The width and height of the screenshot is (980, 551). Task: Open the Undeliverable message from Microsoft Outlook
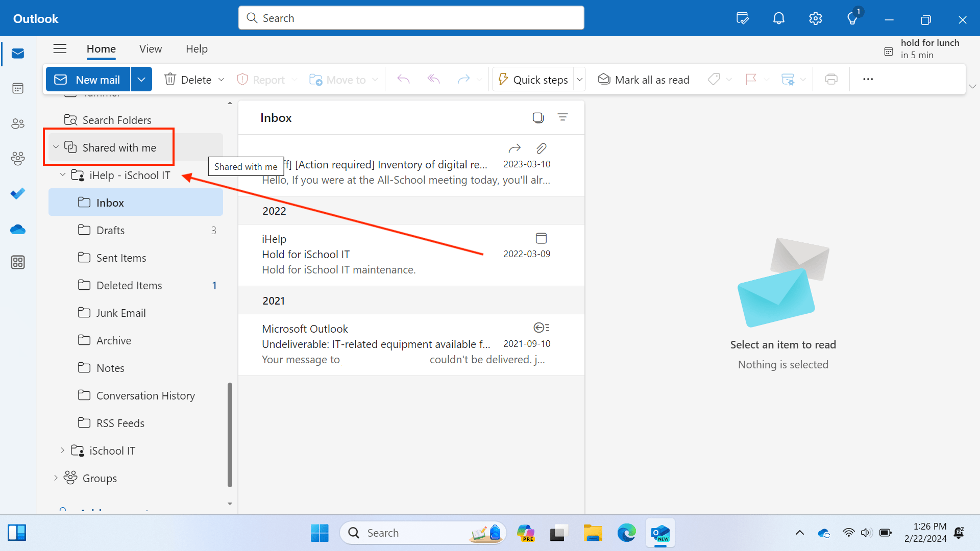click(x=411, y=345)
